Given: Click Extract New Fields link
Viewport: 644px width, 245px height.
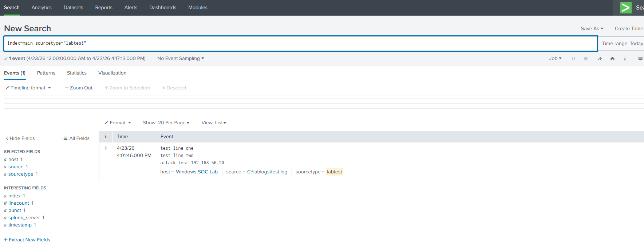Looking at the screenshot, I should click(27, 240).
